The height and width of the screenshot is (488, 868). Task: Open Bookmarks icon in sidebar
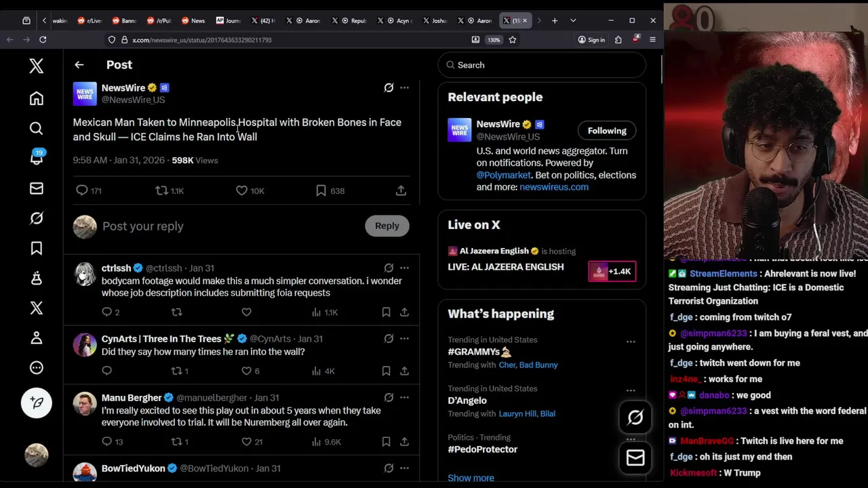(x=37, y=248)
